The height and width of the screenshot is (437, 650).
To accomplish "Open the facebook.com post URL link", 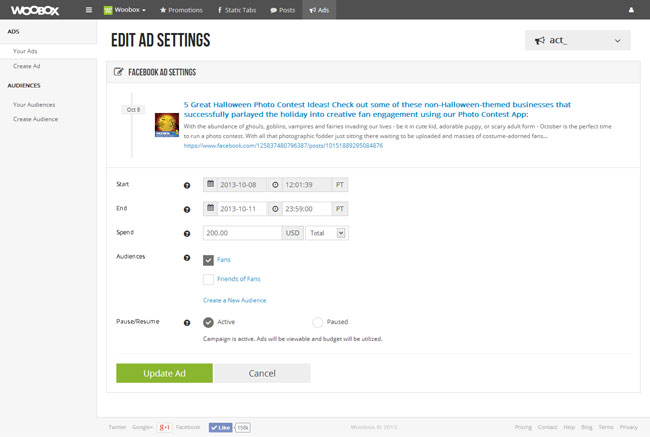I will [x=283, y=146].
